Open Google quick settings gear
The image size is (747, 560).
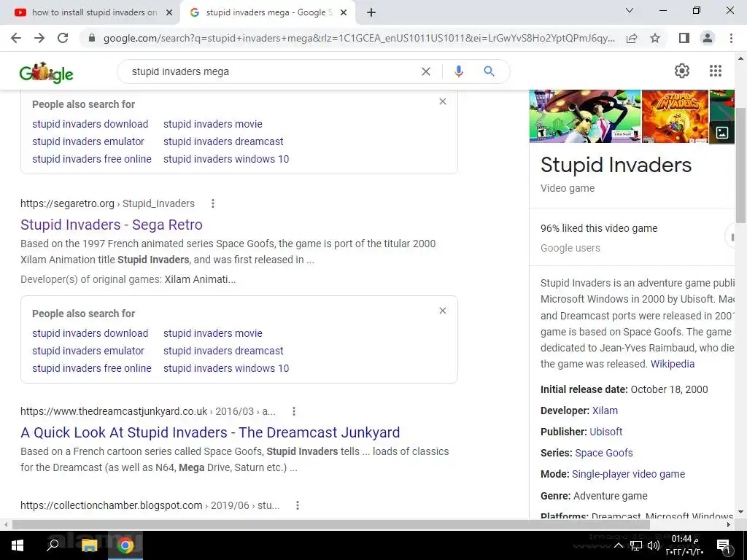pos(682,71)
